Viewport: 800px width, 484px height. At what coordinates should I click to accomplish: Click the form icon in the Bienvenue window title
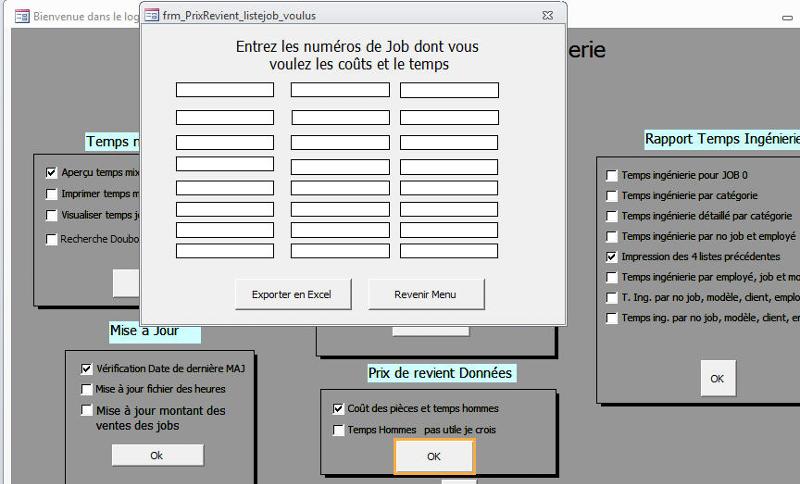click(22, 16)
